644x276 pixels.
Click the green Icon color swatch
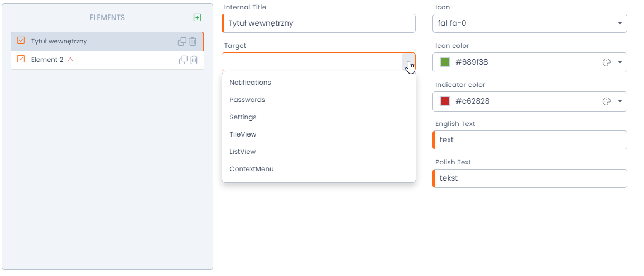[x=445, y=62]
